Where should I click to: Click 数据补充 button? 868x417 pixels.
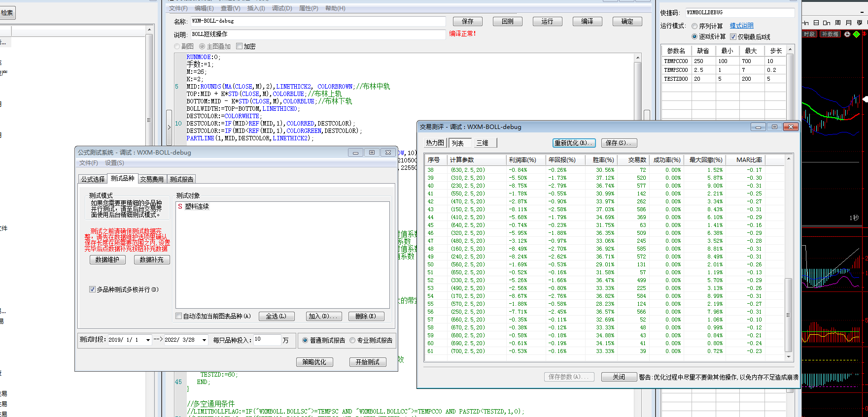(x=152, y=259)
